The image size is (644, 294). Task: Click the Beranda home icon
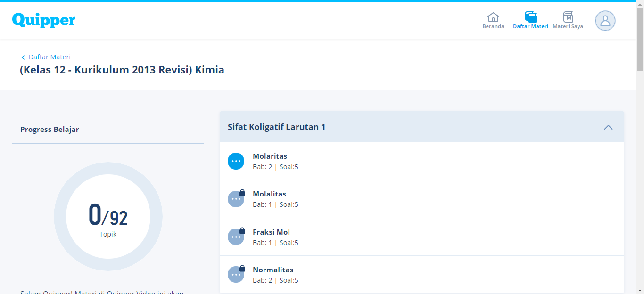coord(493,17)
